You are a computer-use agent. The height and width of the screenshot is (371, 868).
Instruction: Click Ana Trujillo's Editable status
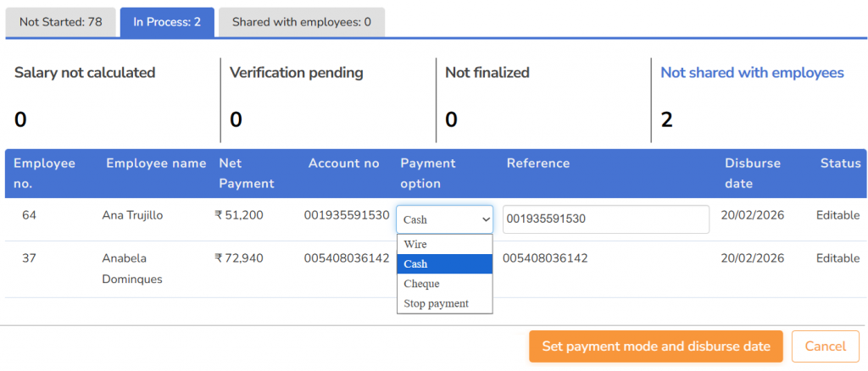837,215
